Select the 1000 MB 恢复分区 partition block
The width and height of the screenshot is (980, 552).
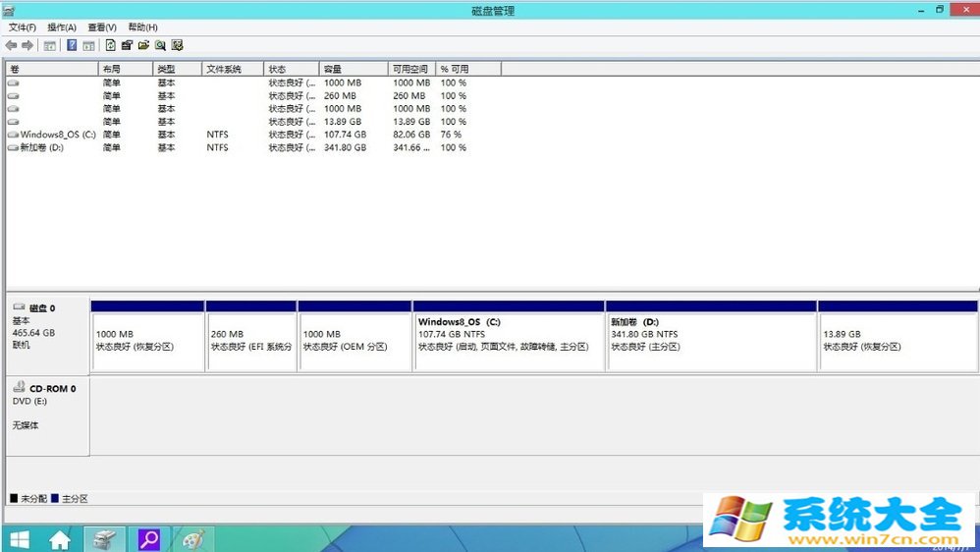click(x=147, y=336)
